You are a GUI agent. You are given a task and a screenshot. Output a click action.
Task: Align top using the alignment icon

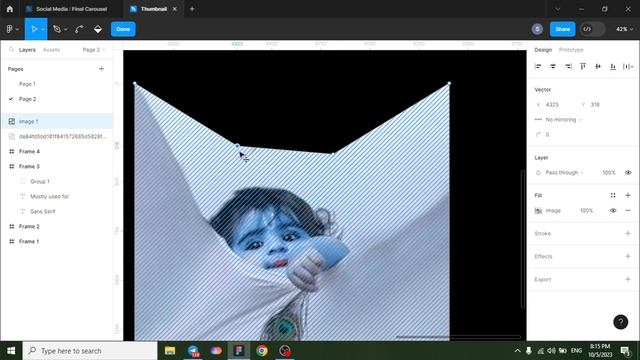click(x=583, y=67)
